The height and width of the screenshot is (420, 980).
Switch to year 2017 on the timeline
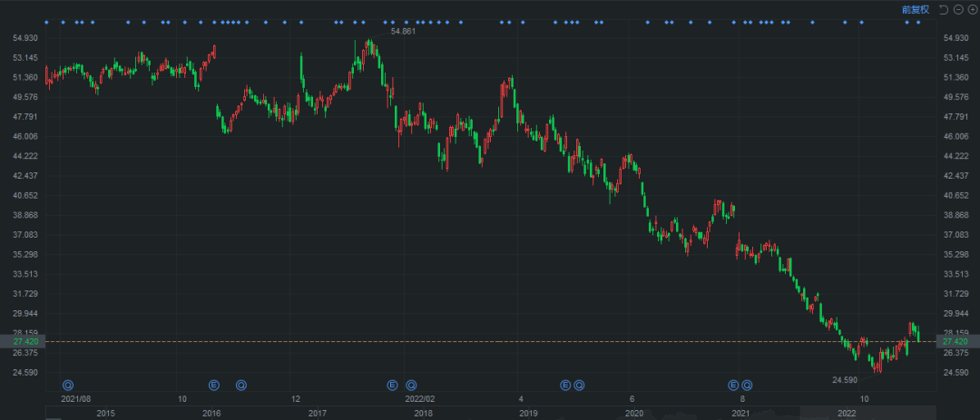point(317,413)
